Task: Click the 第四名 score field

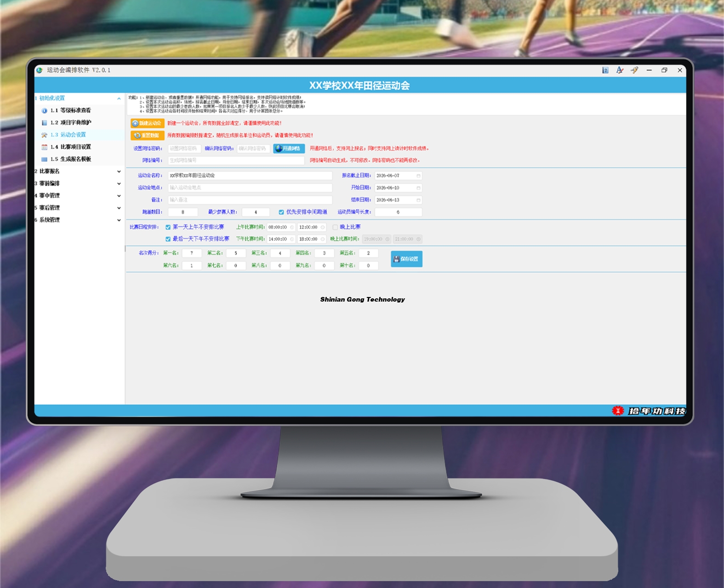Action: (324, 253)
